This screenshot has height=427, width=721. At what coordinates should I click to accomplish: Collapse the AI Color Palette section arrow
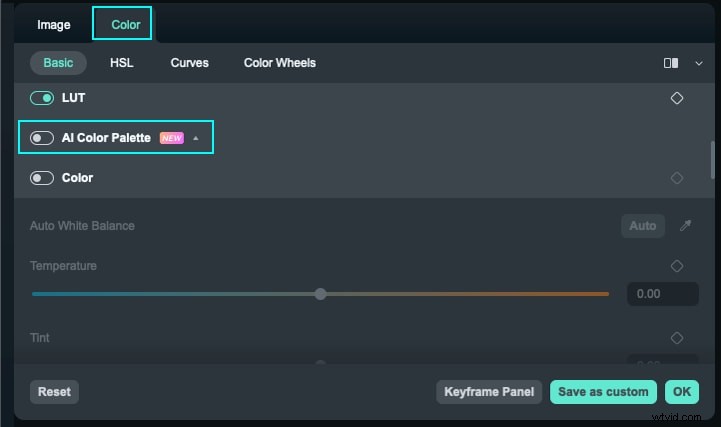point(196,138)
